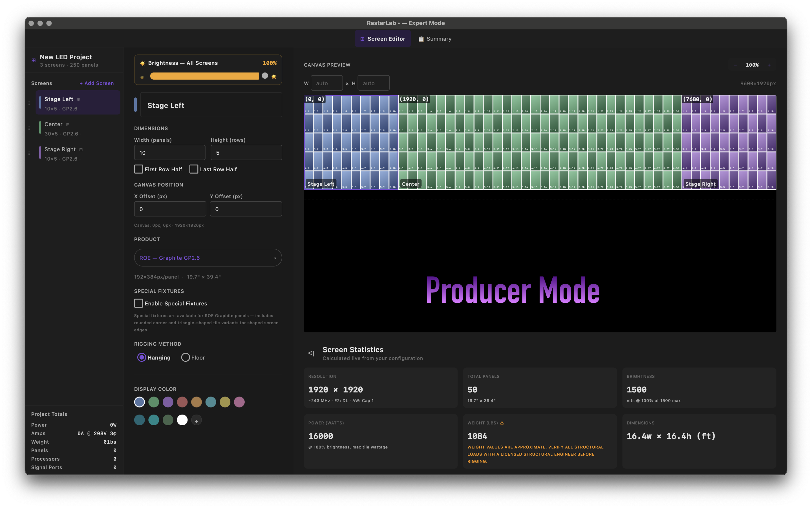Select Floor rigging method

coord(186,358)
